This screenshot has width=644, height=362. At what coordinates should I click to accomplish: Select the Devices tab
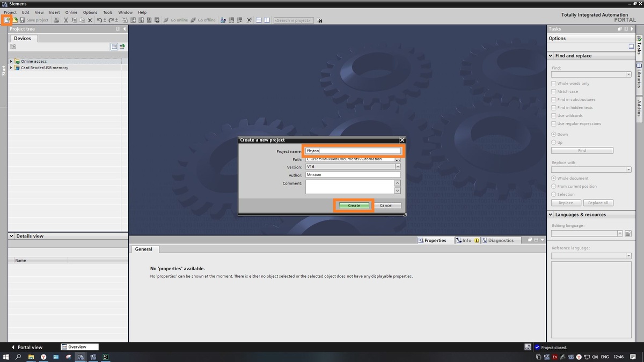[x=23, y=38]
